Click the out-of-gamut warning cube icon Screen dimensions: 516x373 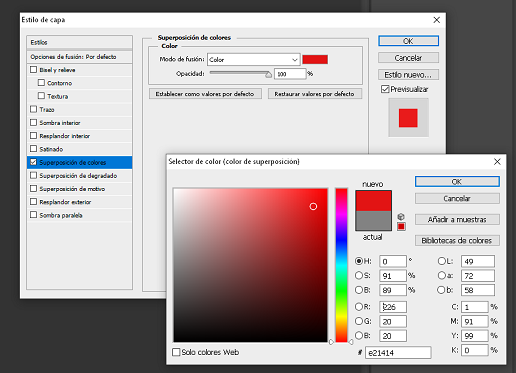point(401,217)
